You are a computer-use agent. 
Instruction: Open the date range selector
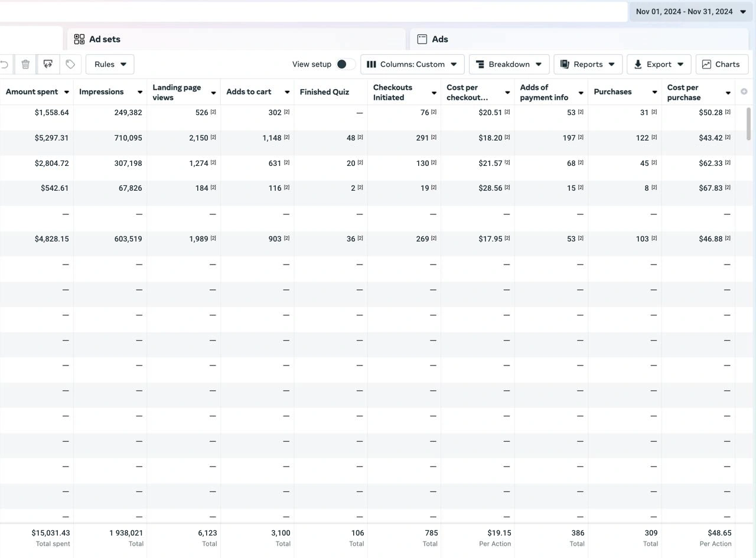pyautogui.click(x=690, y=12)
